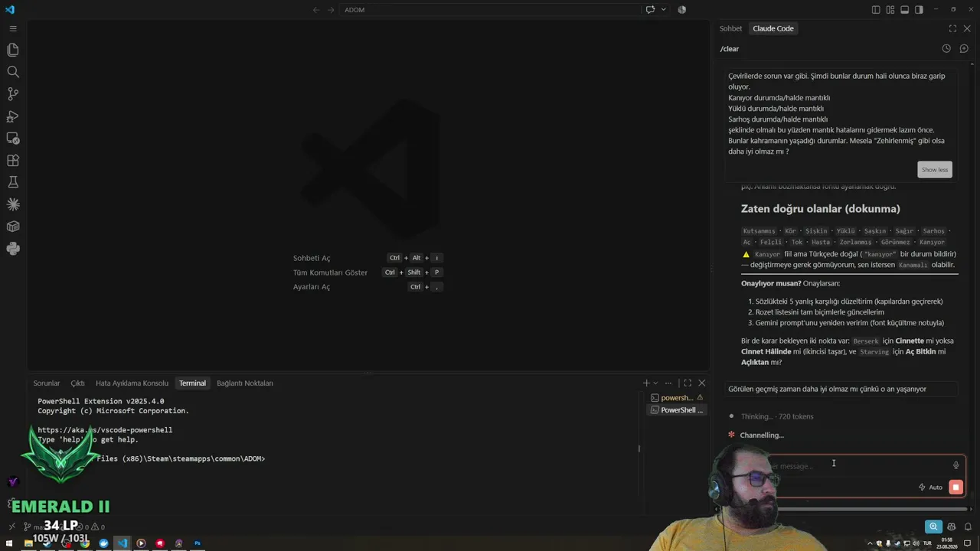The height and width of the screenshot is (551, 980).
Task: Switch the TUR keyboard language
Action: tap(928, 543)
